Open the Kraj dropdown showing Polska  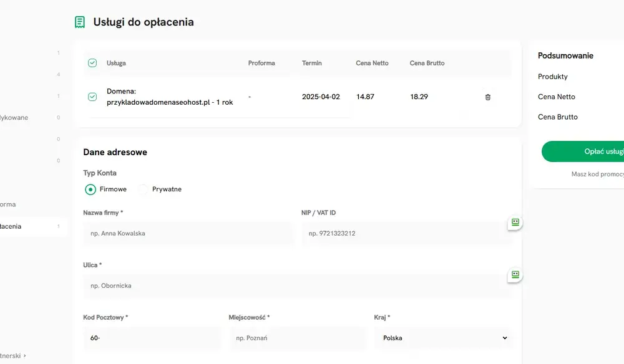coord(443,338)
